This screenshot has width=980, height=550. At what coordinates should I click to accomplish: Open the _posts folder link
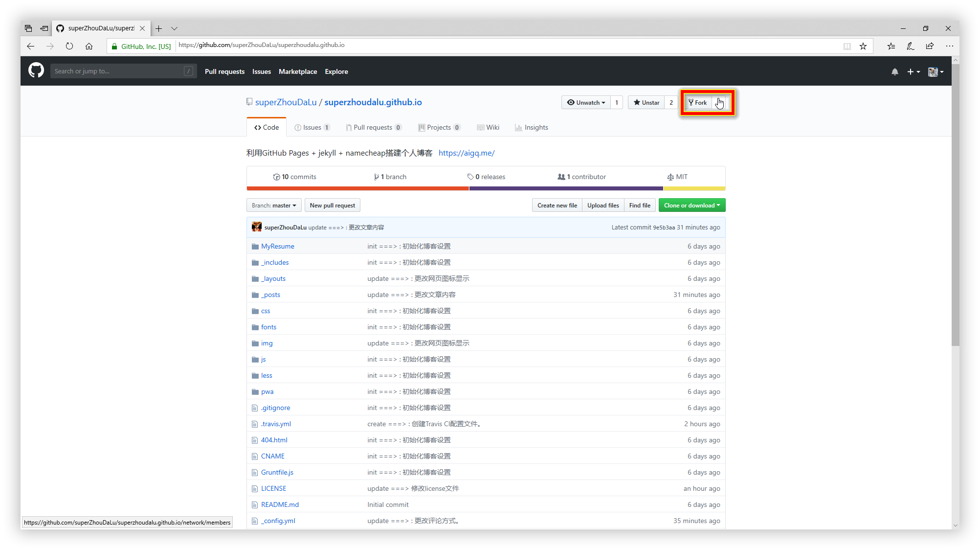pyautogui.click(x=270, y=295)
